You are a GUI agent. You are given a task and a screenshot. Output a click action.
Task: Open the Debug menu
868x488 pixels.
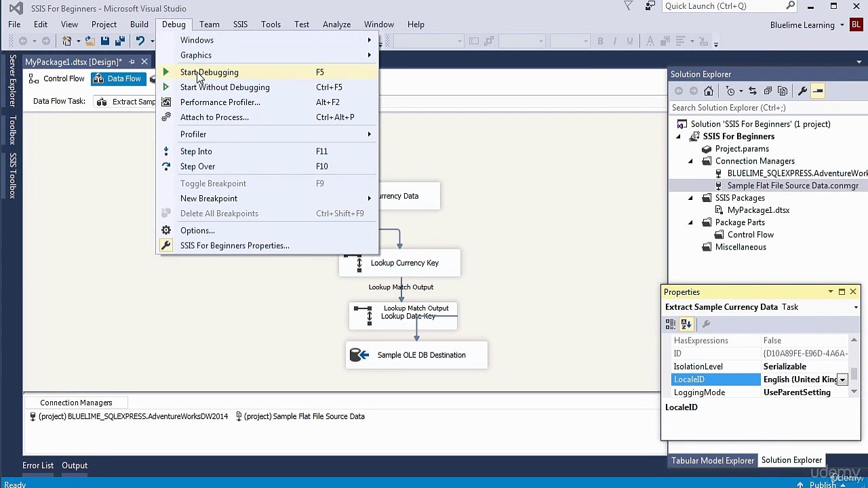point(174,24)
